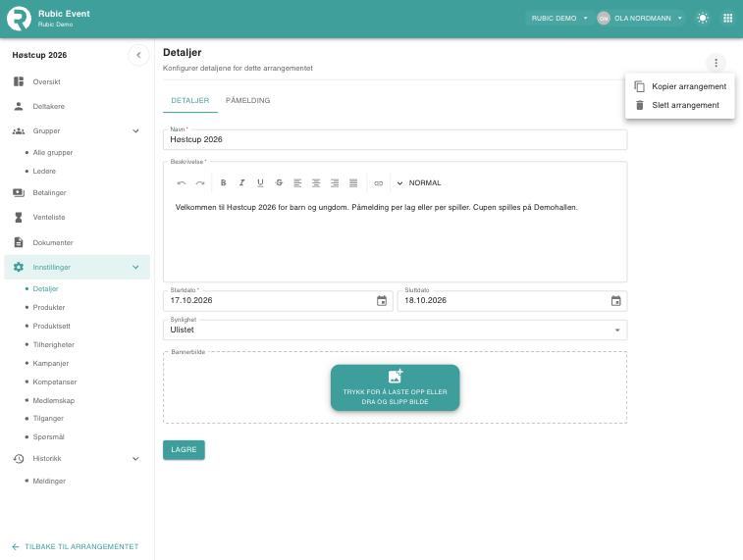The height and width of the screenshot is (560, 743).
Task: Open Tilhørigheter settings page
Action: [x=54, y=344]
